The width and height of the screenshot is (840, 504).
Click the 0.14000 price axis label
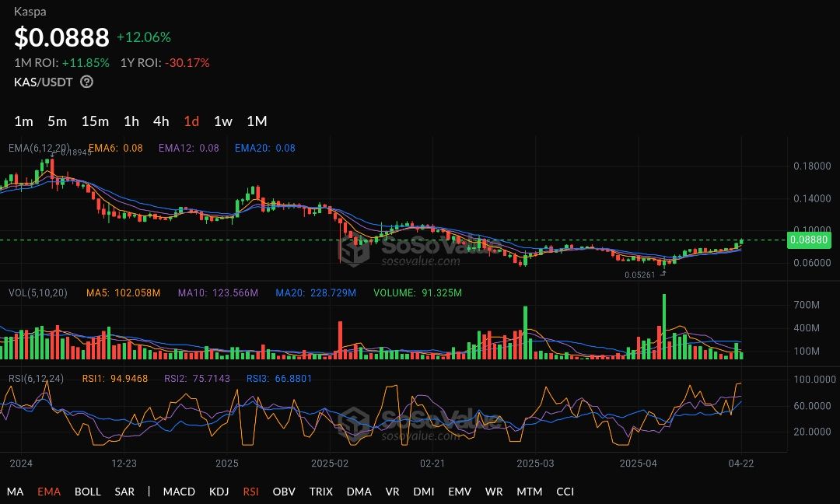point(812,198)
